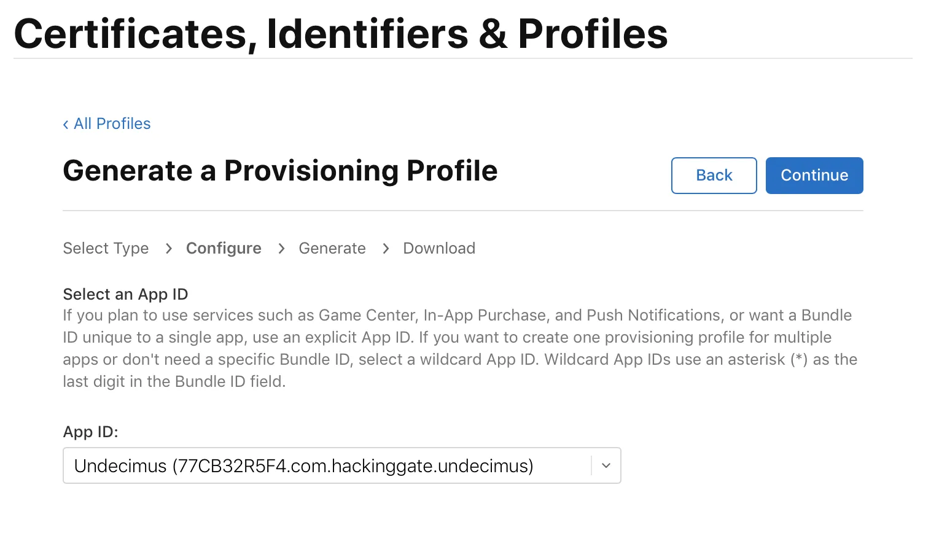
Task: Select the Configure breadcrumb step
Action: 224,248
